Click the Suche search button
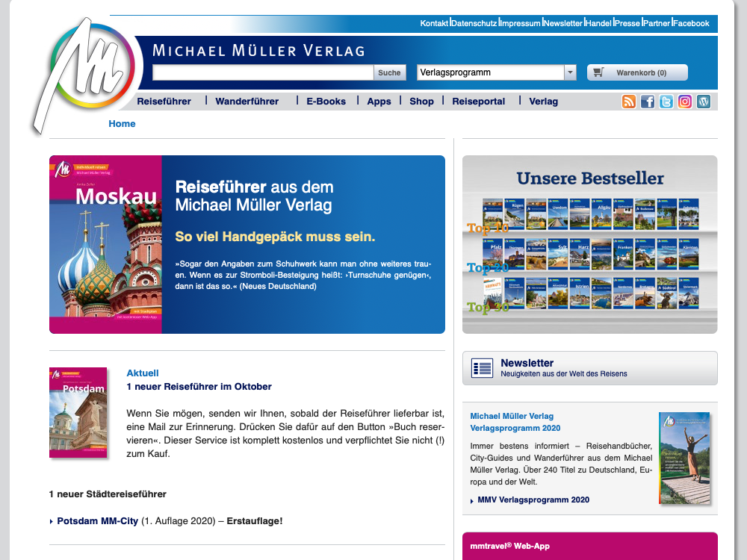The width and height of the screenshot is (747, 560). pyautogui.click(x=389, y=72)
